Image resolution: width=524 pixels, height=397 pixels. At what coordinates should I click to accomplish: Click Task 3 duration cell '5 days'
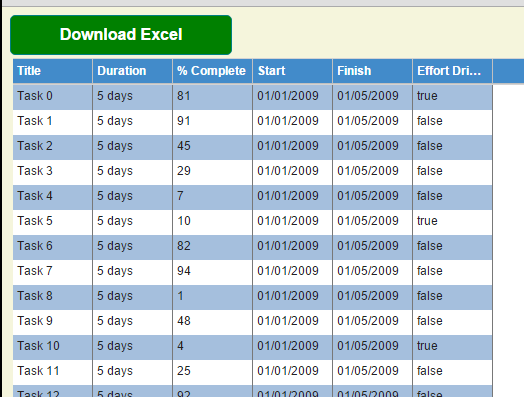[133, 172]
